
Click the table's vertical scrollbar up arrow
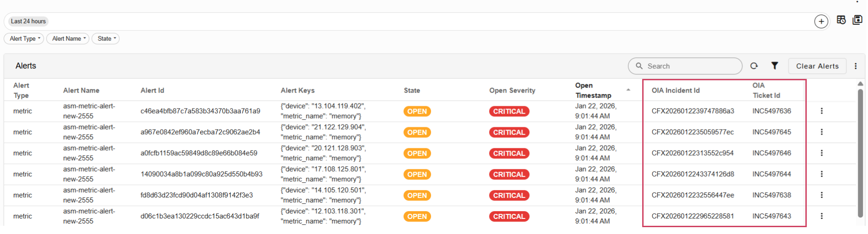[860, 84]
